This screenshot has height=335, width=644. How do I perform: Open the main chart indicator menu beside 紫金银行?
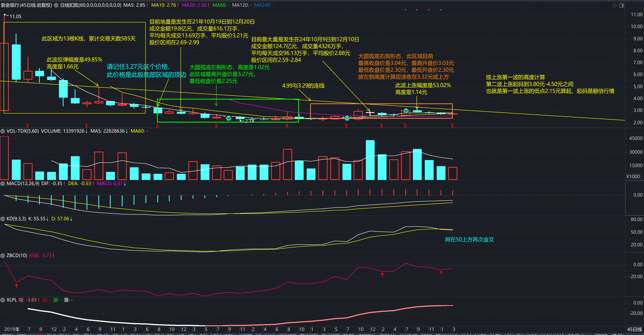[x=56, y=5]
